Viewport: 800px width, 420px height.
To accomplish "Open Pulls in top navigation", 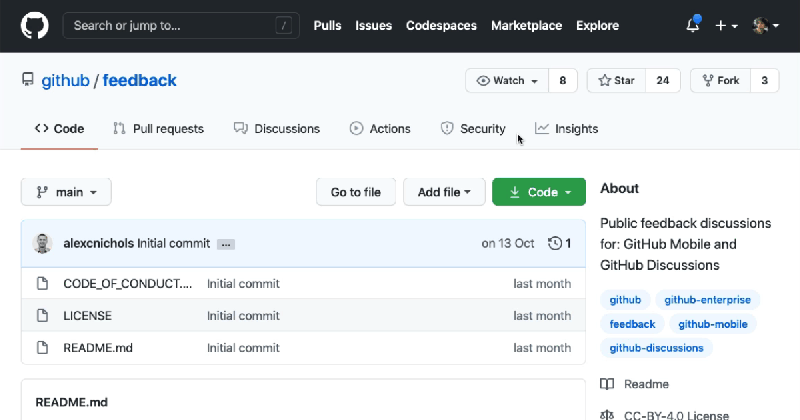I will pos(328,26).
